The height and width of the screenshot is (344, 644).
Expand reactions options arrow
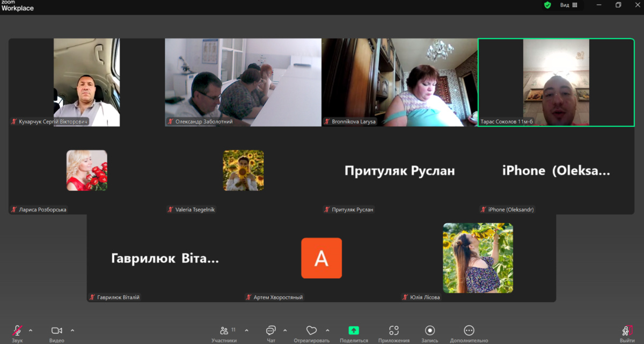(327, 331)
